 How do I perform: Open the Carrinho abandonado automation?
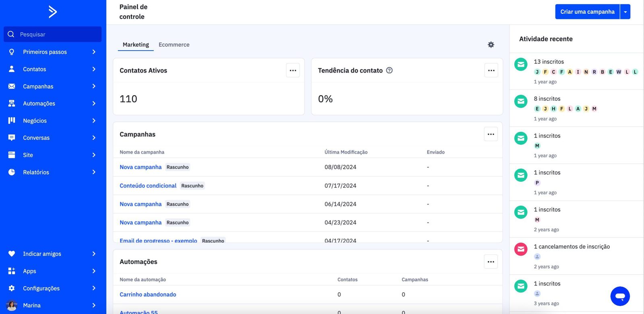pos(148,295)
